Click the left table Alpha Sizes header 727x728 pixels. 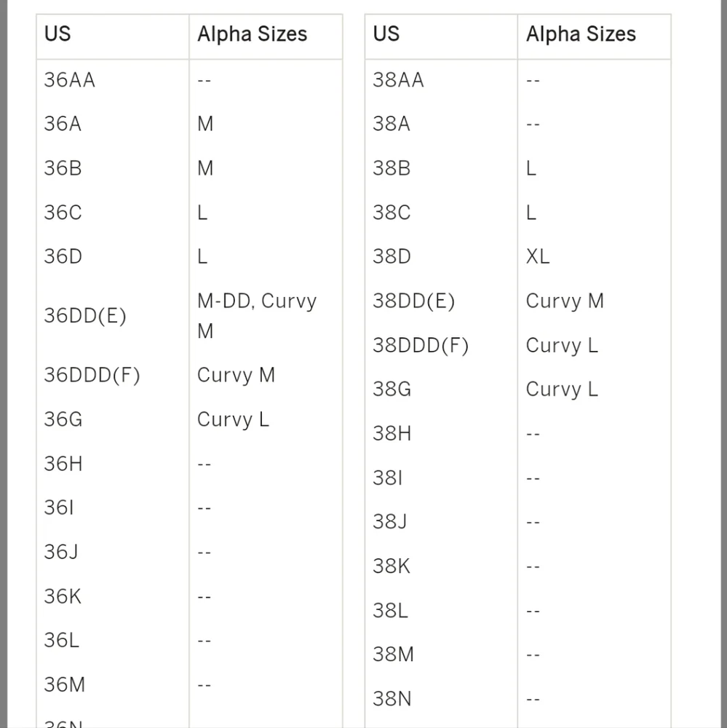252,34
